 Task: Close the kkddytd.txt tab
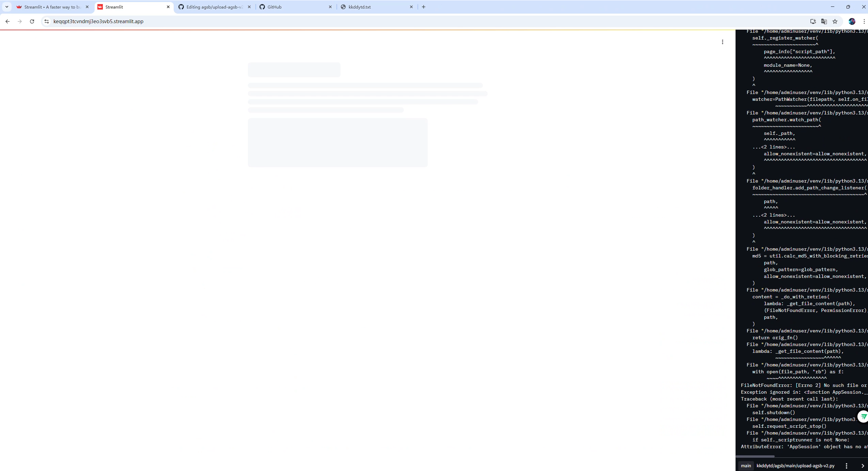coord(411,7)
